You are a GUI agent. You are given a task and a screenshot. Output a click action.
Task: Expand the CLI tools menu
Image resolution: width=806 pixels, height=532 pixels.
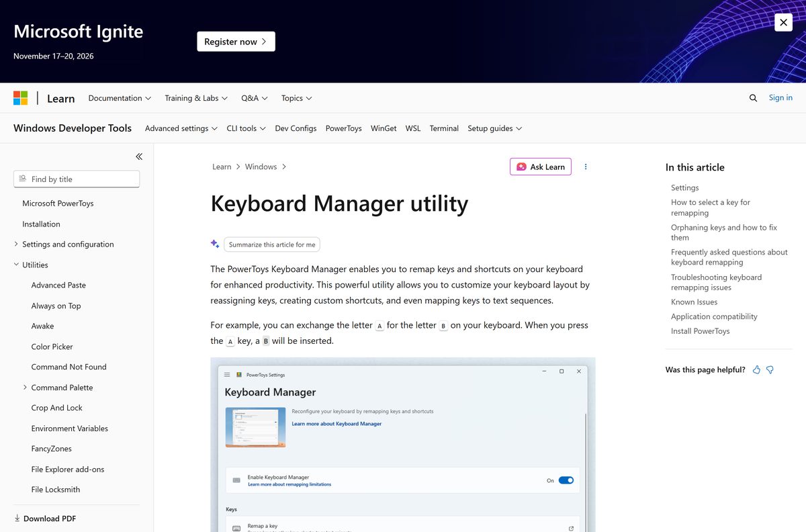point(246,128)
